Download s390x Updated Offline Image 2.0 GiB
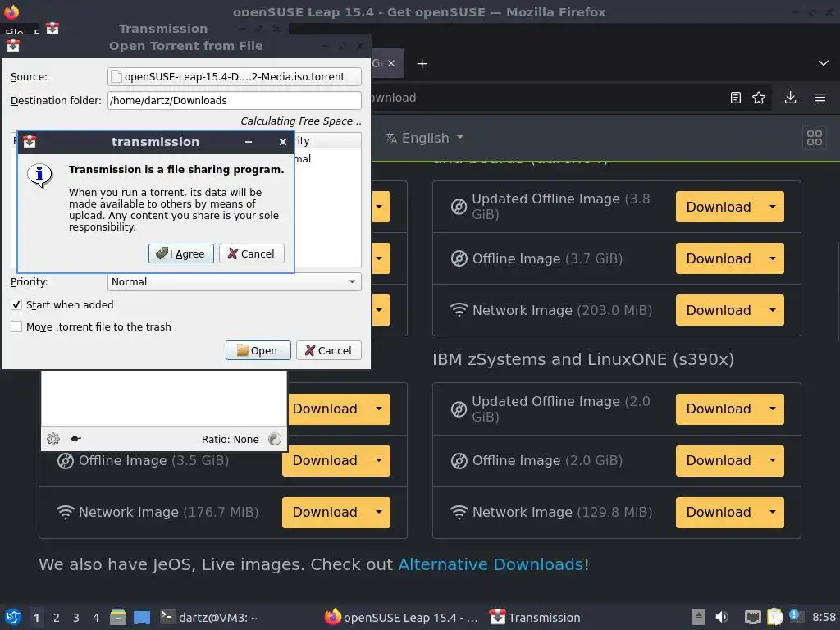 [719, 409]
